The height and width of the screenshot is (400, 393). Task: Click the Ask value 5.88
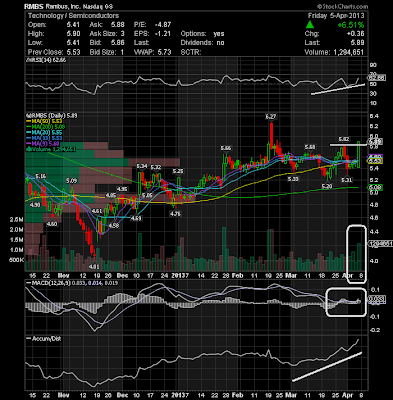[x=117, y=25]
